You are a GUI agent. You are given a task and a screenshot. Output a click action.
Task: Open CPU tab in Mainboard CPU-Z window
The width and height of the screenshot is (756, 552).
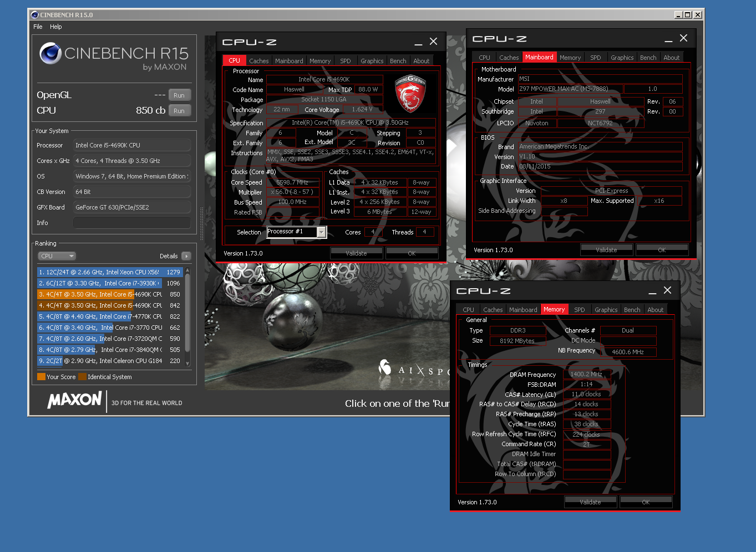[484, 58]
